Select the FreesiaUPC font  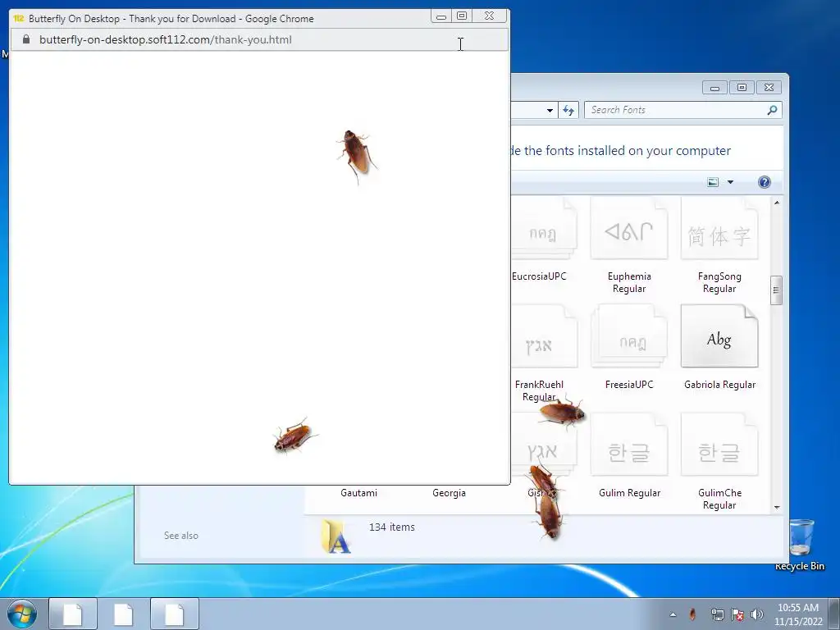coord(629,347)
